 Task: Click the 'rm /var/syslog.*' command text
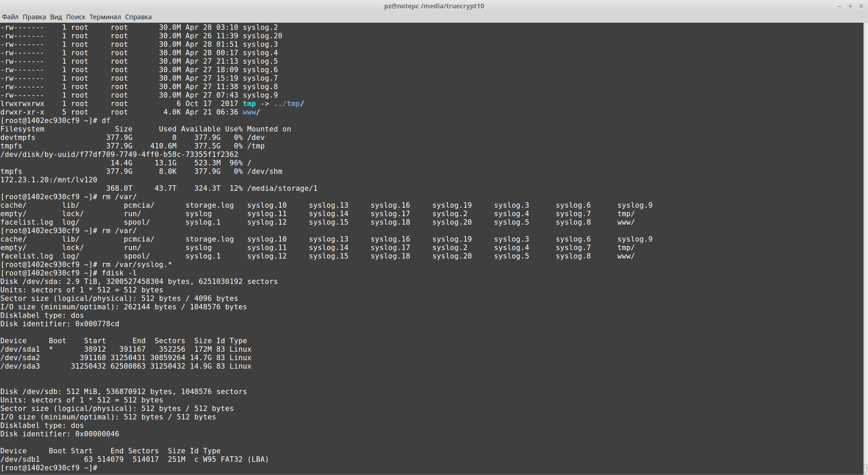point(137,265)
